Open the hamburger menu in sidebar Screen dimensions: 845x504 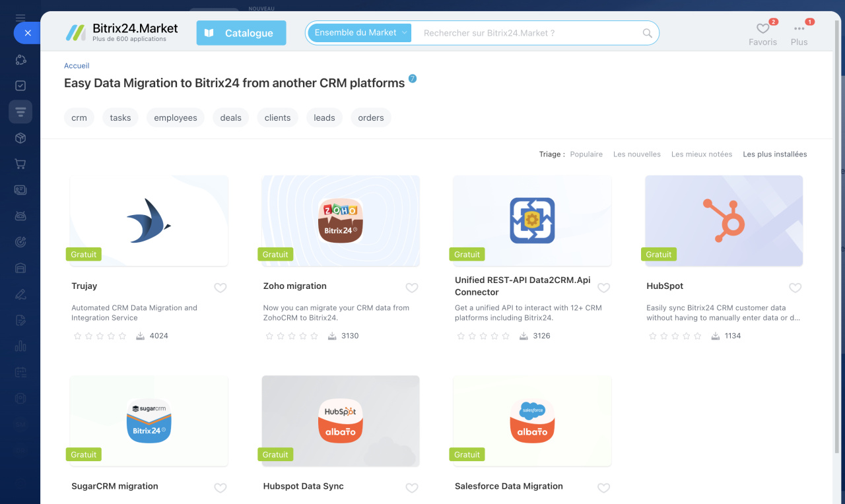(x=20, y=18)
